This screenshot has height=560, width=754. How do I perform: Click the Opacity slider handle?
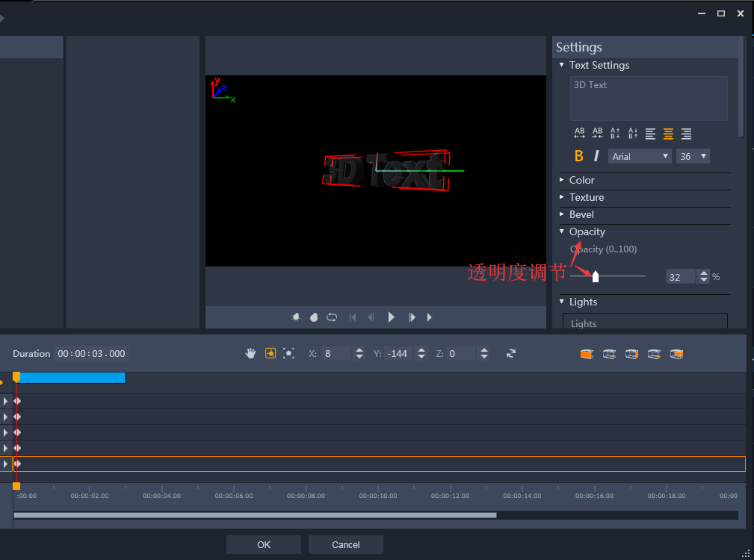pos(596,277)
